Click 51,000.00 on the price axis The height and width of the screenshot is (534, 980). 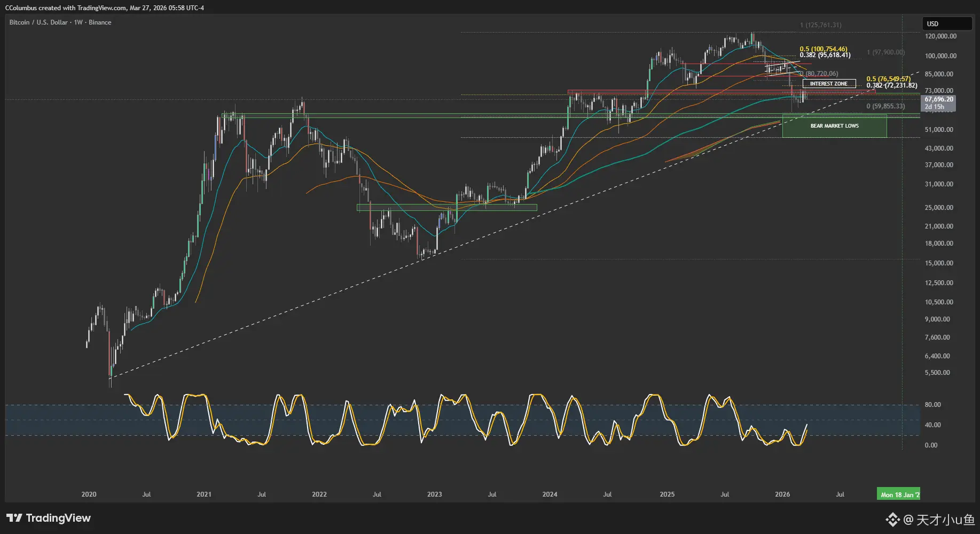pyautogui.click(x=939, y=130)
